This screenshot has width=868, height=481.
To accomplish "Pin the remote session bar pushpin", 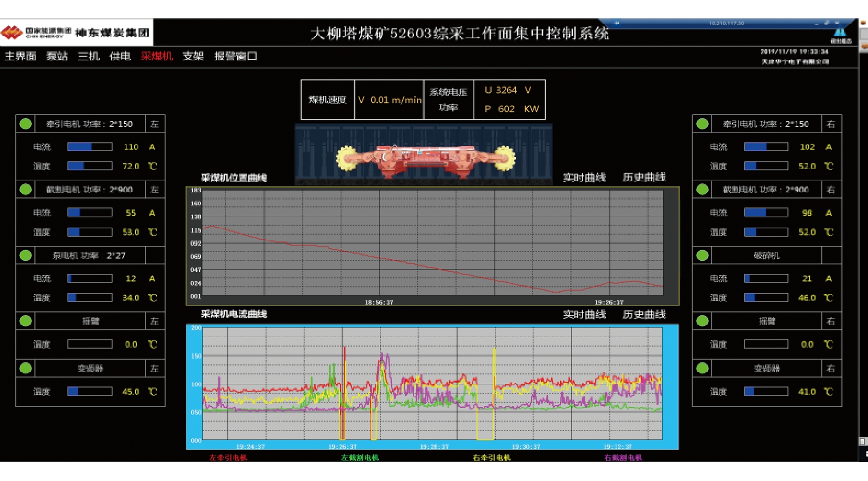I will point(617,23).
